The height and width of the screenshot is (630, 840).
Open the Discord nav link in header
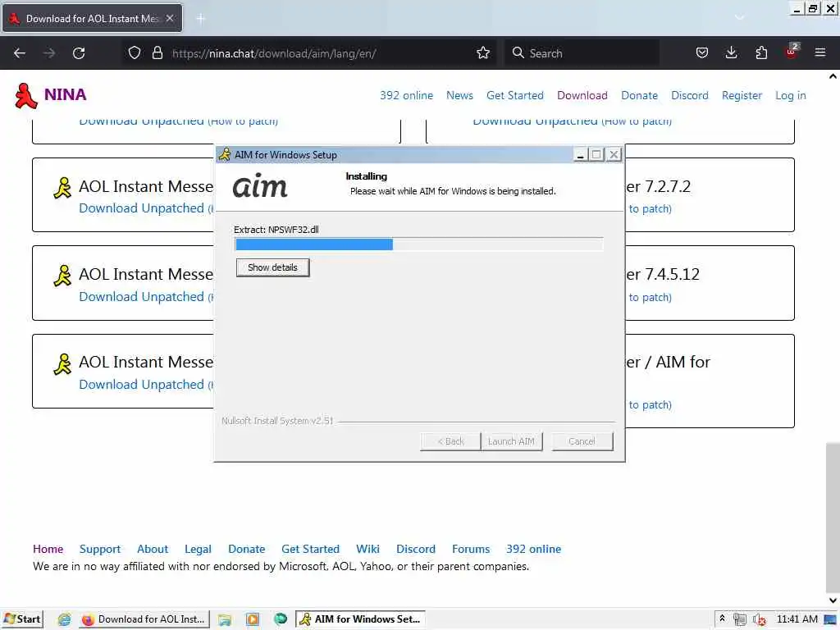click(x=689, y=95)
